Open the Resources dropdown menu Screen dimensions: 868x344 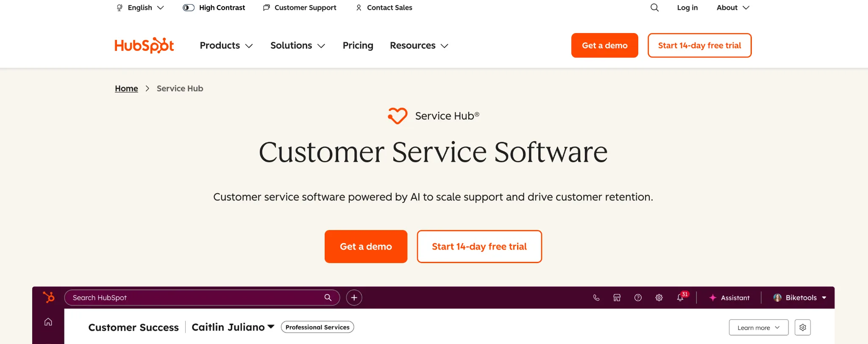[x=419, y=45]
